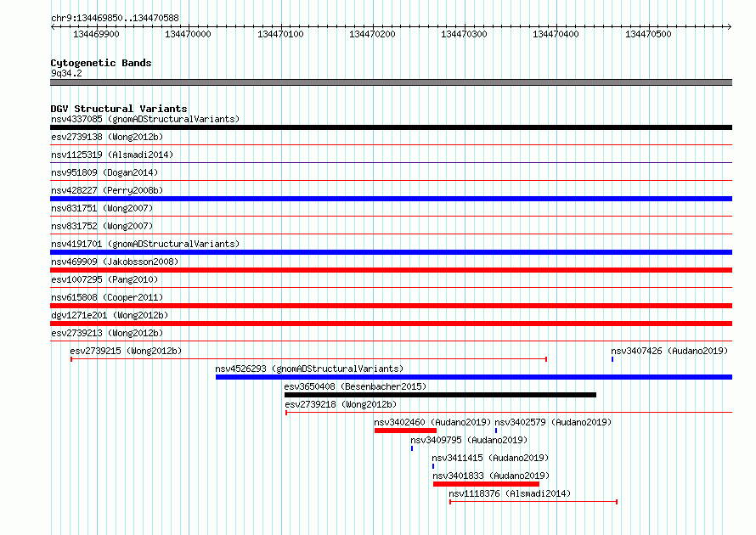Image resolution: width=756 pixels, height=535 pixels.
Task: Select variant nsv428227 (Perry2008b) label
Action: pos(107,190)
